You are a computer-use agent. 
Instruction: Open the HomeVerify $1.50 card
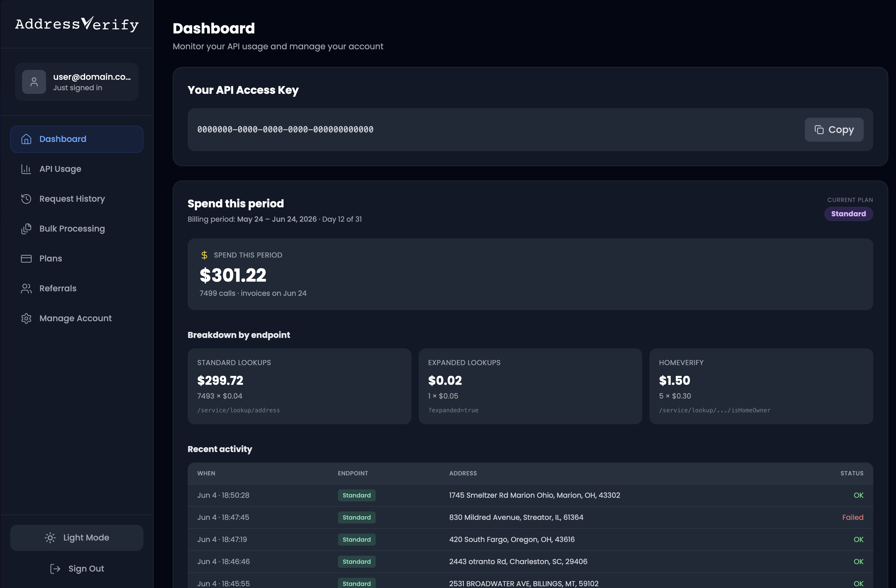point(761,386)
